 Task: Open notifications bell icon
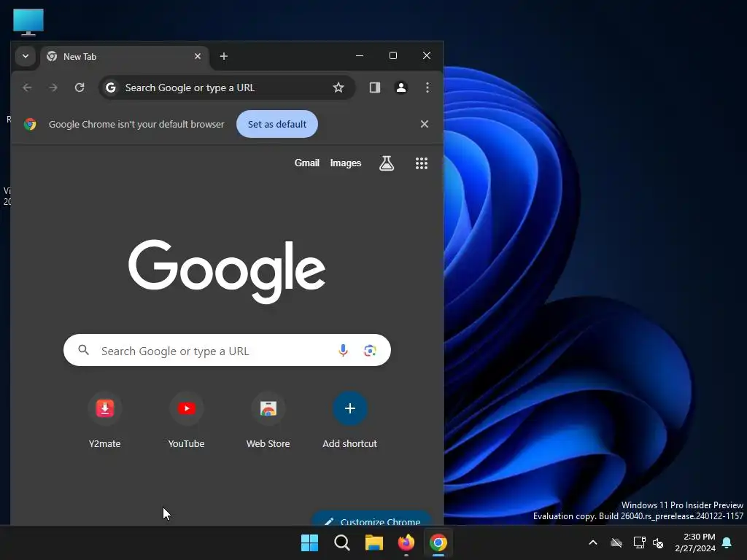tap(727, 542)
